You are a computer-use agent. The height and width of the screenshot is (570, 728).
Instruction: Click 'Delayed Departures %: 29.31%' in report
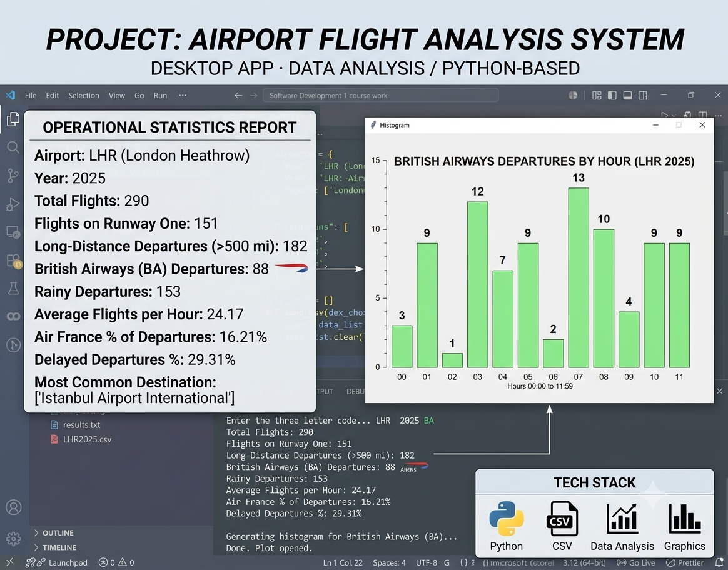[134, 359]
